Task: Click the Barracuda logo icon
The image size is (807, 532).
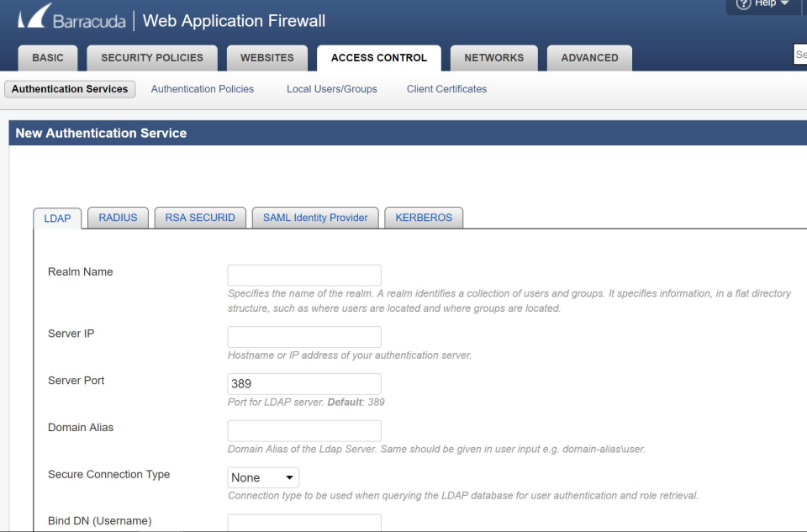Action: [34, 18]
